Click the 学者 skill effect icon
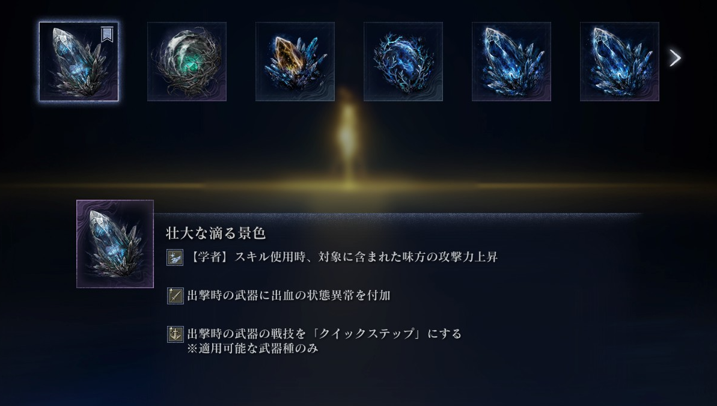Screen dimensions: 717x406 tap(175, 257)
